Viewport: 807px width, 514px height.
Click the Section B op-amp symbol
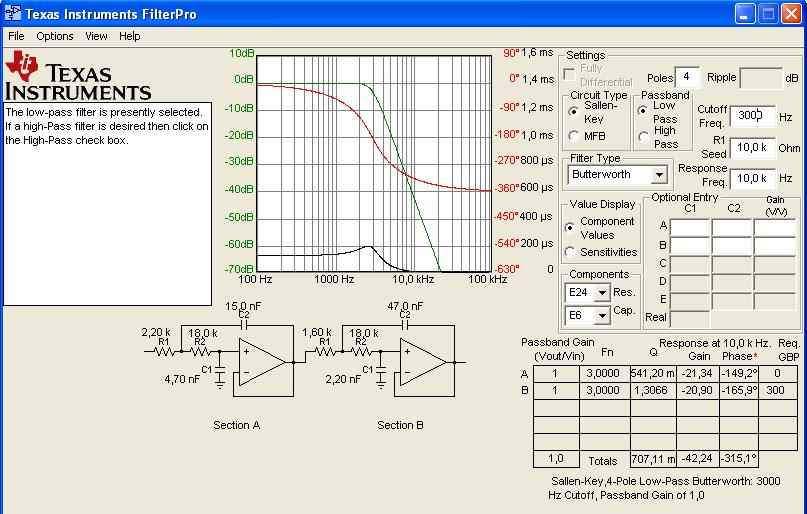(423, 363)
